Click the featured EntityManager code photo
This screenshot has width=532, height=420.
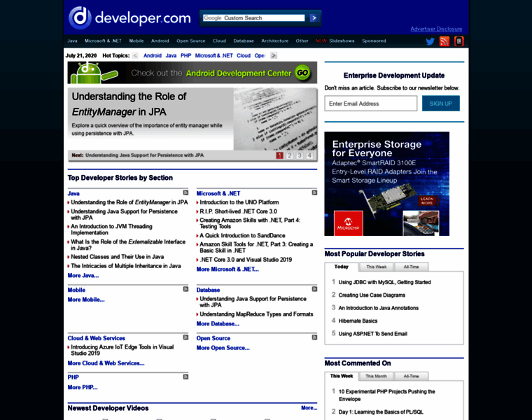(x=275, y=119)
